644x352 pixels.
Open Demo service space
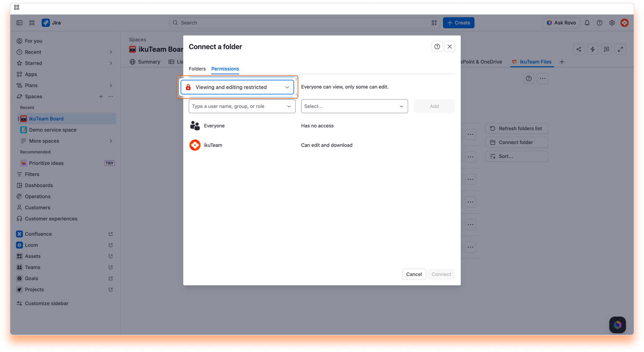click(x=67, y=130)
